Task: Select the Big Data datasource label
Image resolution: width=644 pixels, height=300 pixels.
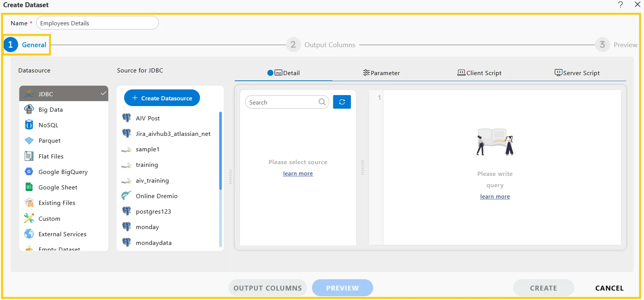Action: click(51, 109)
